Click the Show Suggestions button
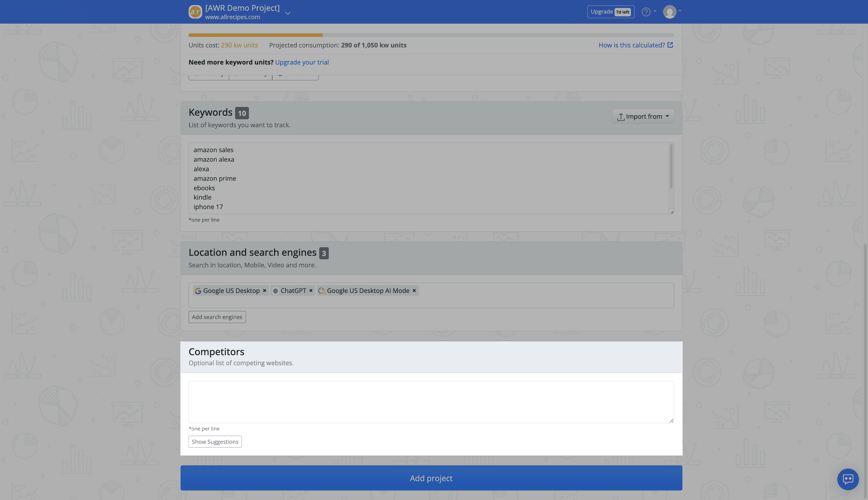 (215, 442)
